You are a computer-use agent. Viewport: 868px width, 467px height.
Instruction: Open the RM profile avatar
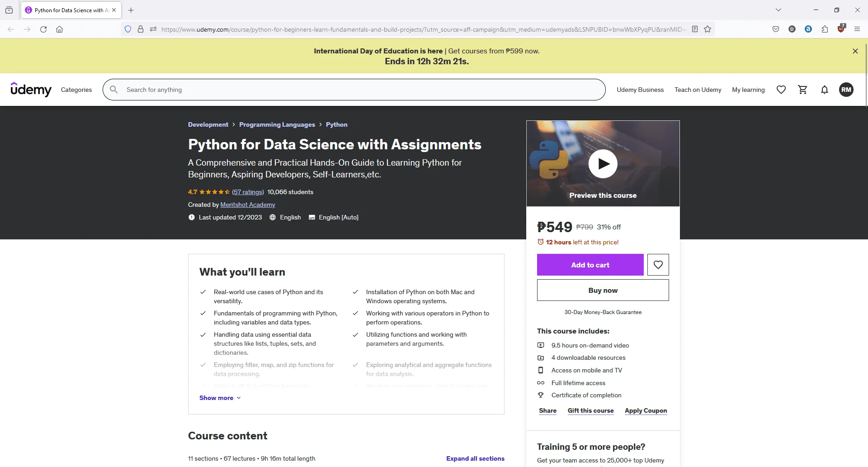846,90
